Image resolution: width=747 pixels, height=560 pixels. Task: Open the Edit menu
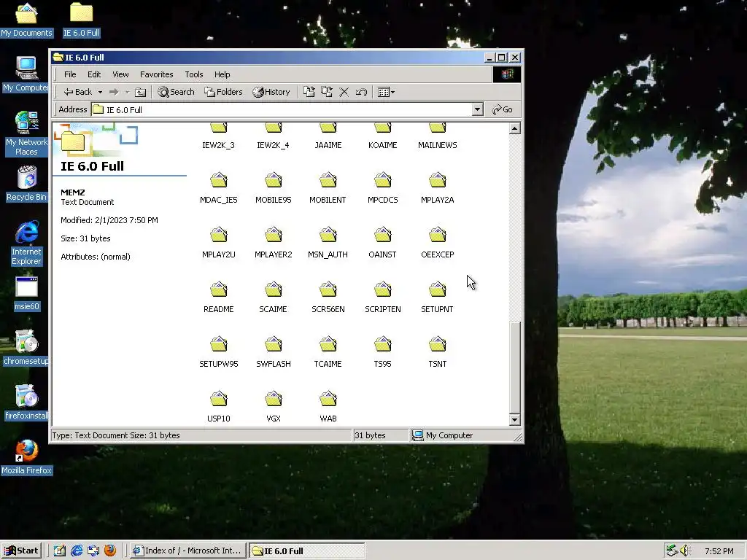tap(94, 74)
